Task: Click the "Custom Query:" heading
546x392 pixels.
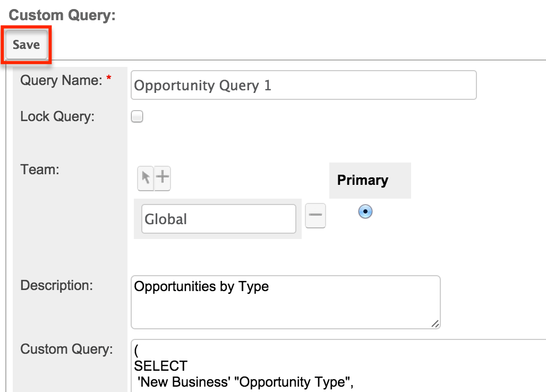Action: click(62, 15)
